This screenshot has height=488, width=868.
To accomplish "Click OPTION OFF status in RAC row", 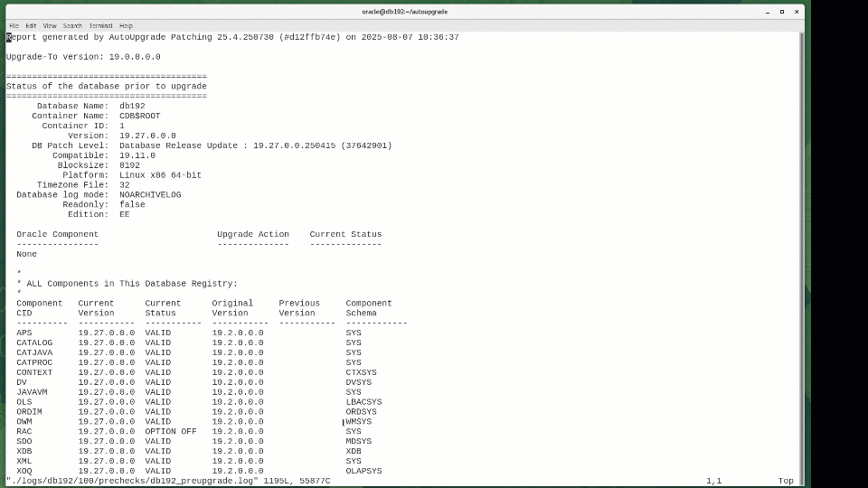I will (170, 431).
